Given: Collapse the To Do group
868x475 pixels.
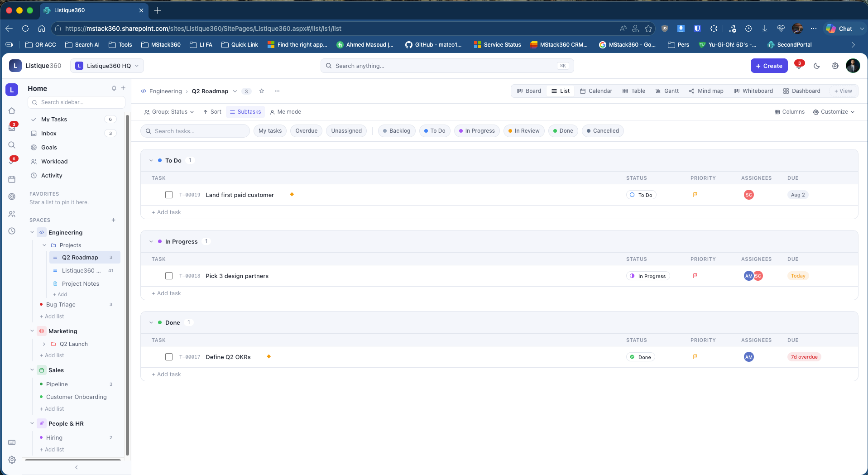Looking at the screenshot, I should click(x=151, y=160).
